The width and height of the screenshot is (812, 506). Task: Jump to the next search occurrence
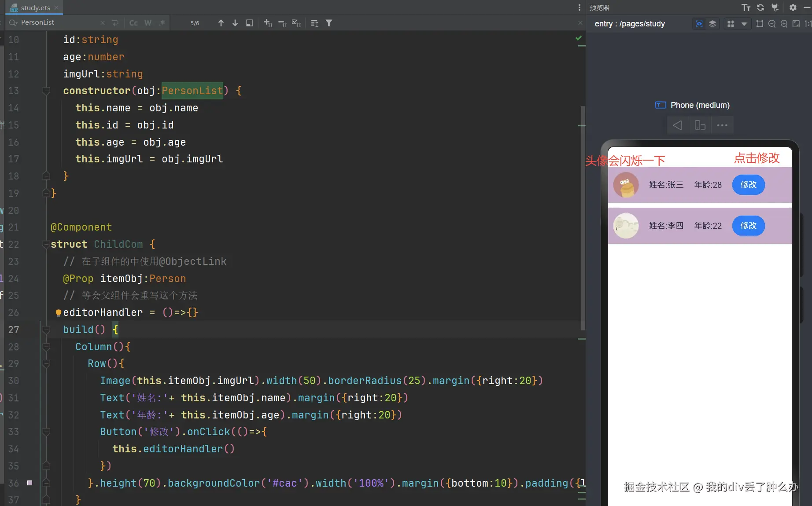point(235,23)
